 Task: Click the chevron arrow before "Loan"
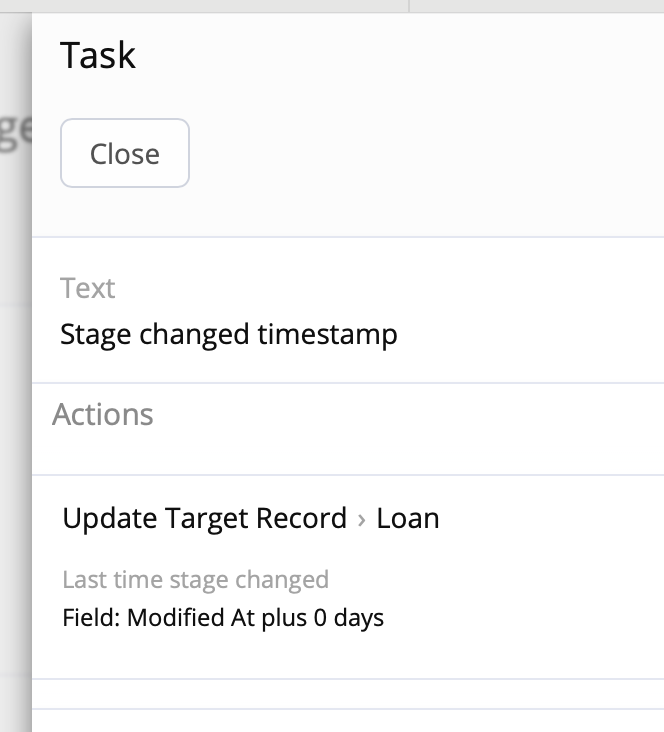point(362,520)
